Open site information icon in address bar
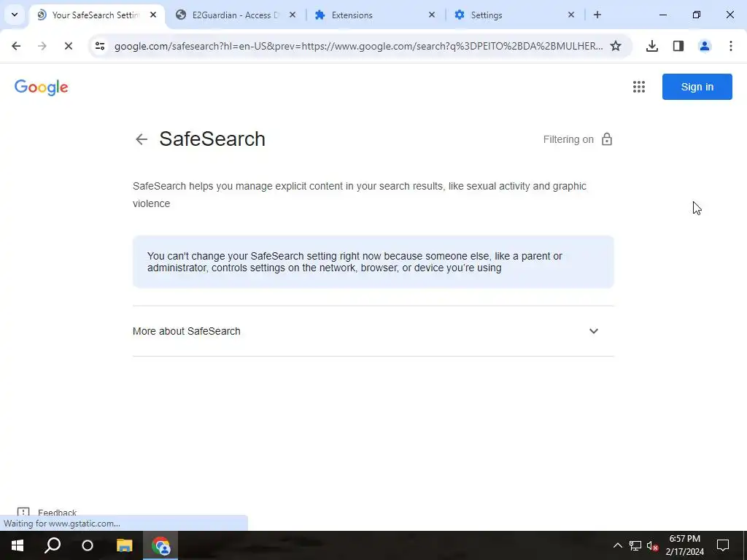This screenshot has width=747, height=560. click(100, 46)
